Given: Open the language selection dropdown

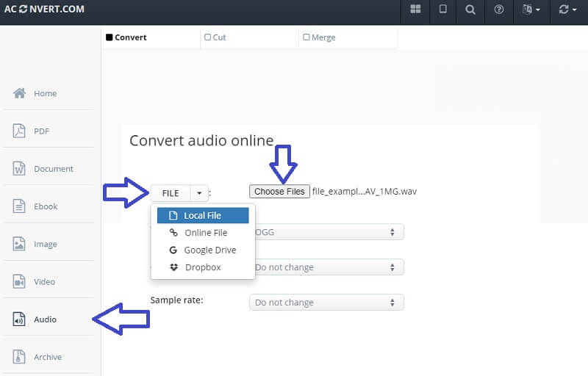Looking at the screenshot, I should click(x=531, y=10).
